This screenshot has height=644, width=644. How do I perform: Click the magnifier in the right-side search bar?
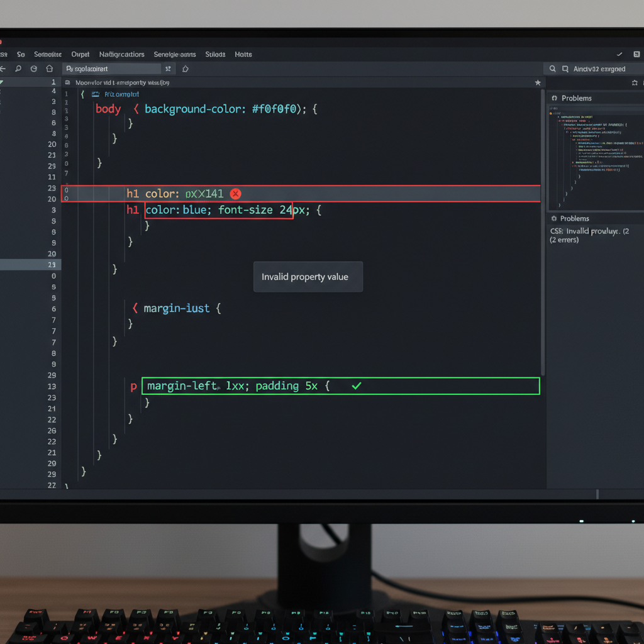pos(553,68)
